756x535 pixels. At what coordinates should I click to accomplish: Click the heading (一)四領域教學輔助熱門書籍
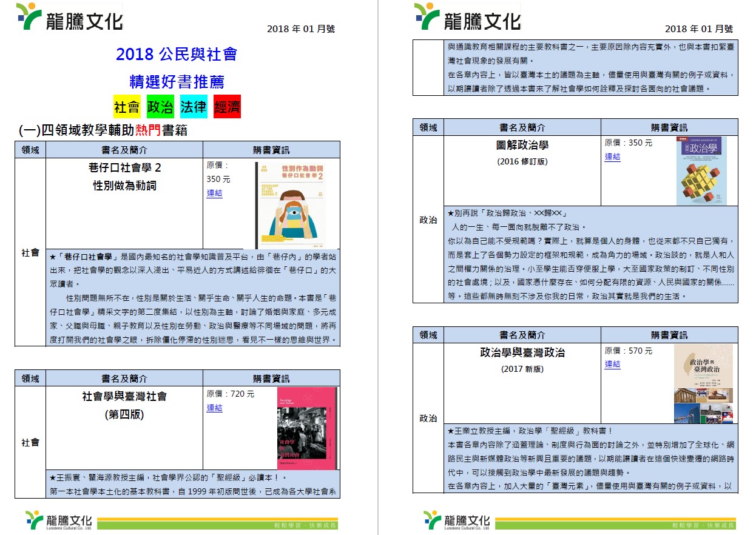(x=103, y=130)
